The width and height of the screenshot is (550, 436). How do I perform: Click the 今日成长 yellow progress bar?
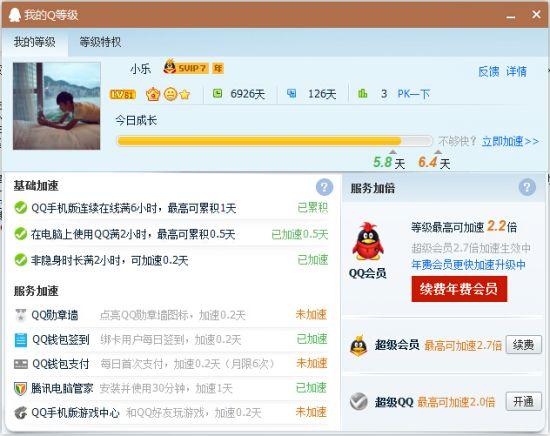pos(274,141)
